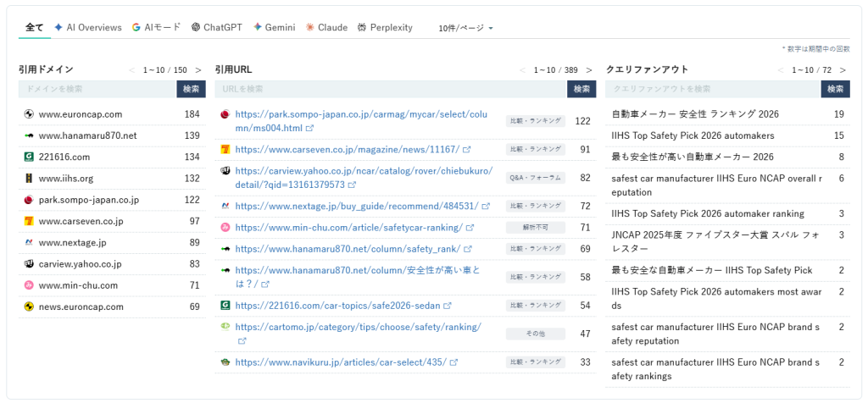
Task: Click the その他 category tag
Action: pyautogui.click(x=536, y=334)
